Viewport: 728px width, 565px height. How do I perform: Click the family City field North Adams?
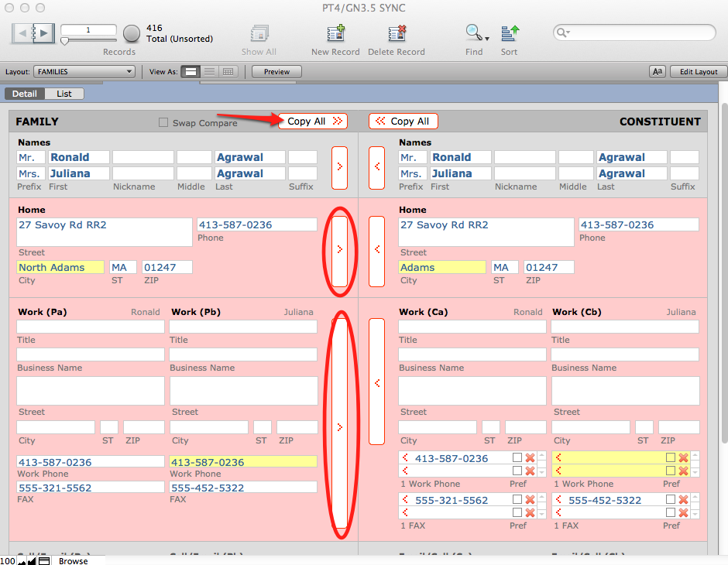[x=60, y=267]
